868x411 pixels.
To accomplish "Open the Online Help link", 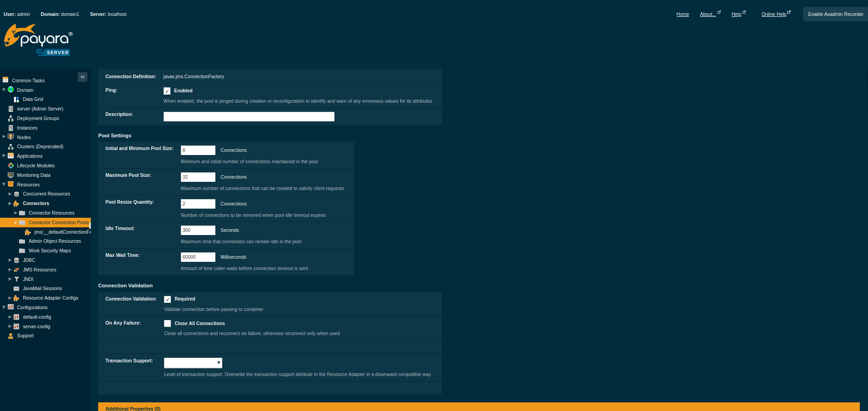I will pos(773,15).
